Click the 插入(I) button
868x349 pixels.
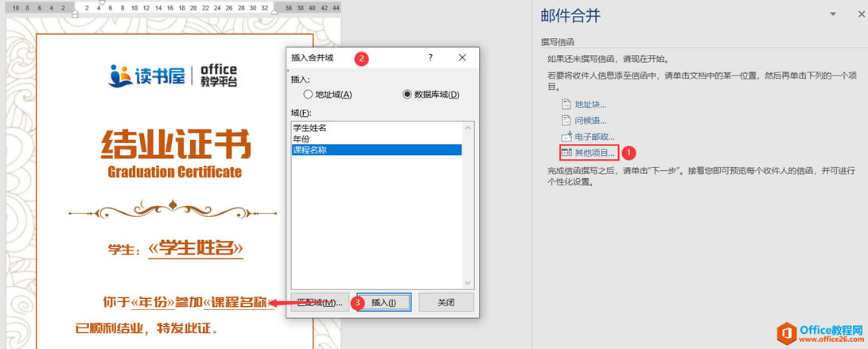pyautogui.click(x=383, y=303)
